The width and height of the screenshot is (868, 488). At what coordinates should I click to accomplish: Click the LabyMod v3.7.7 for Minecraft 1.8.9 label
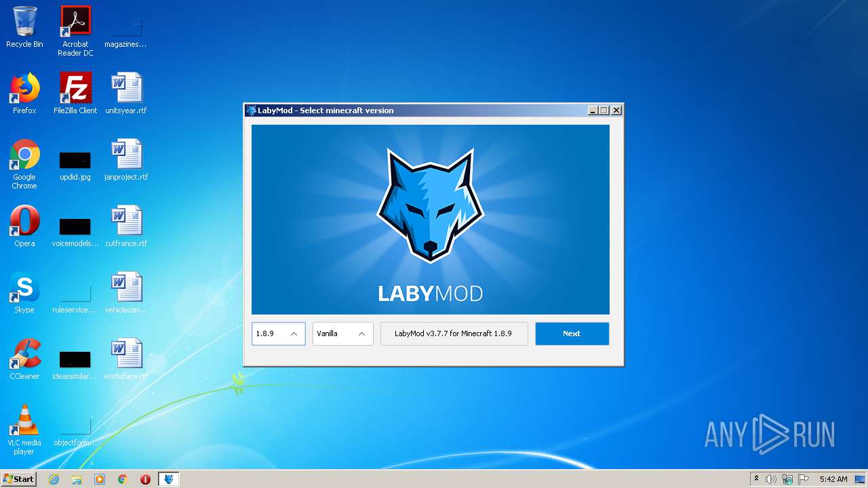[x=453, y=333]
